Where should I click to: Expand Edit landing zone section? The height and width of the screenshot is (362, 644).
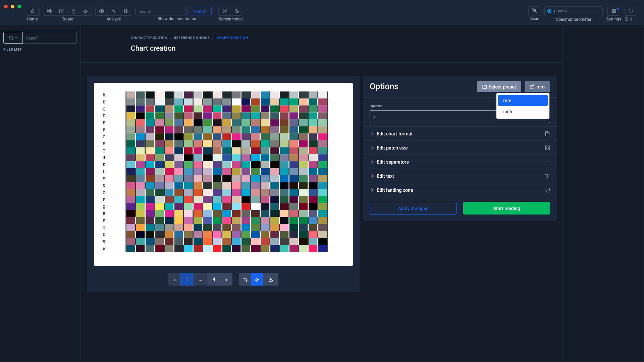point(460,190)
